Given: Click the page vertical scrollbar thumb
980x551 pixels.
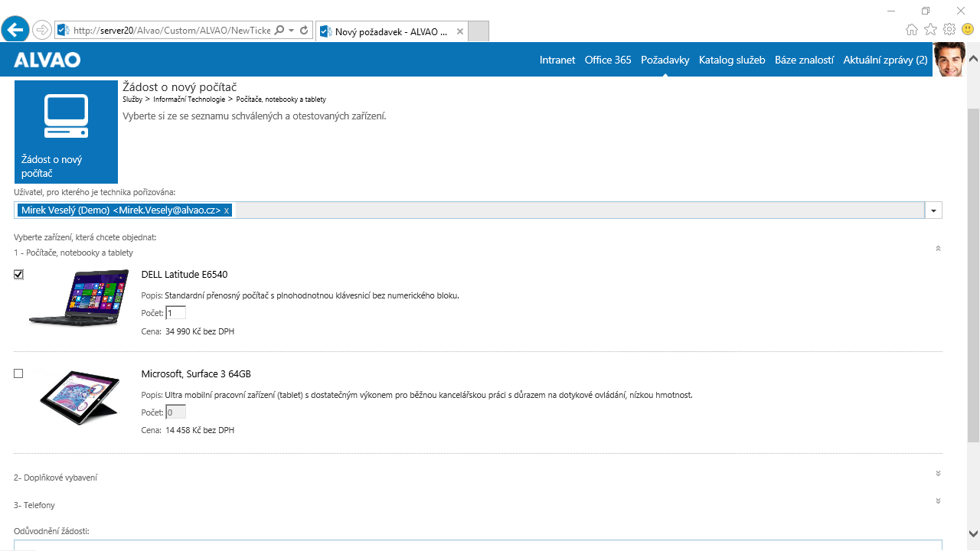Looking at the screenshot, I should [x=973, y=274].
